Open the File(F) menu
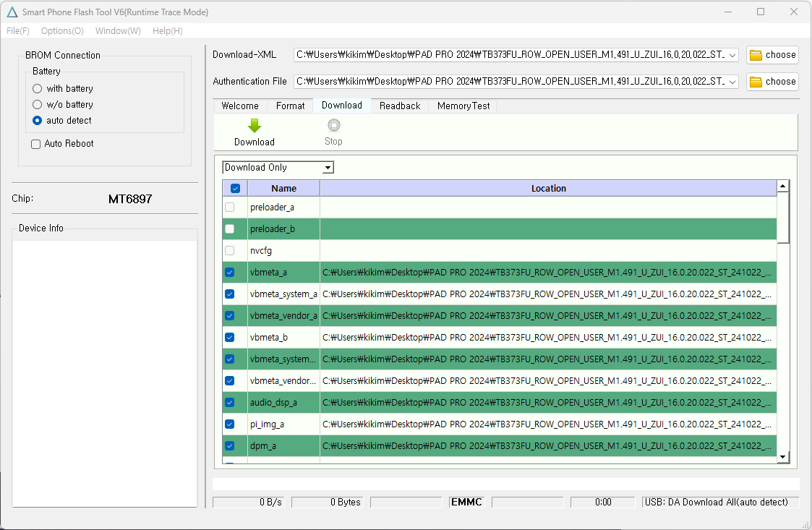 17,31
